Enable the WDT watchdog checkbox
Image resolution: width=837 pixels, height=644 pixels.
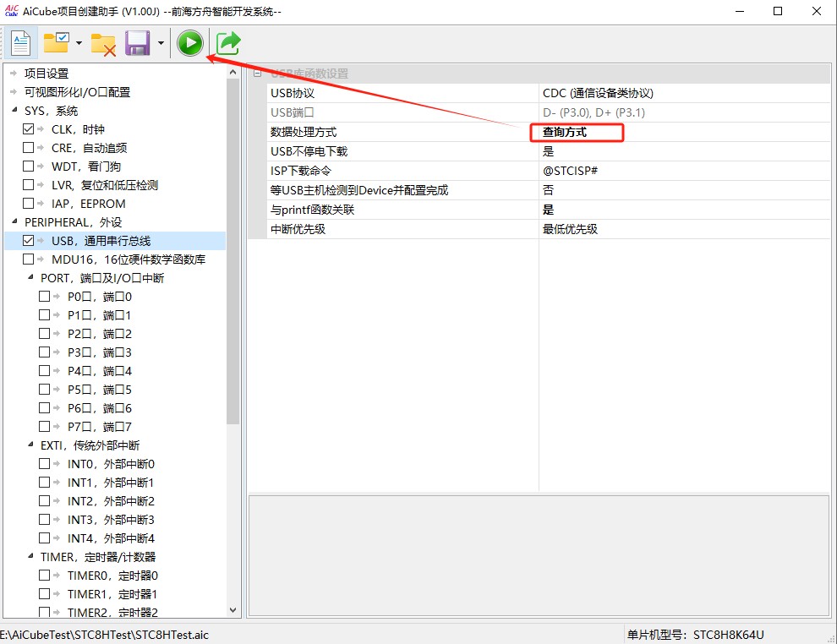coord(28,166)
